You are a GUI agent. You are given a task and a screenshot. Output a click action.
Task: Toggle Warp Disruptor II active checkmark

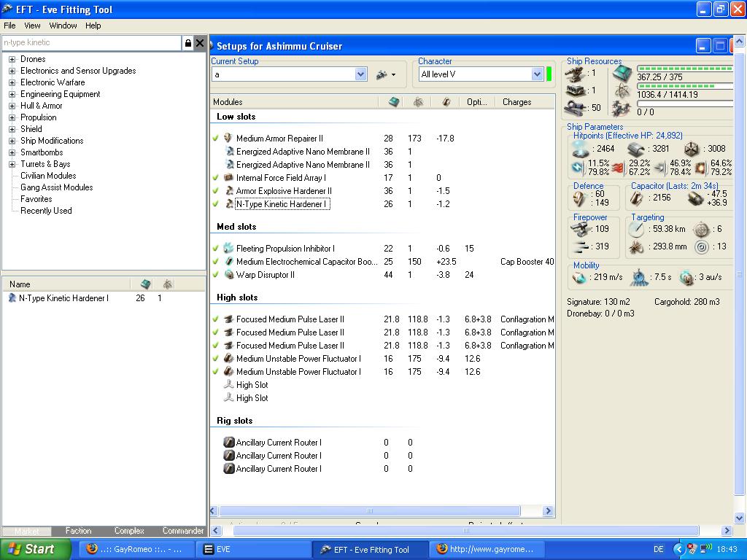216,275
